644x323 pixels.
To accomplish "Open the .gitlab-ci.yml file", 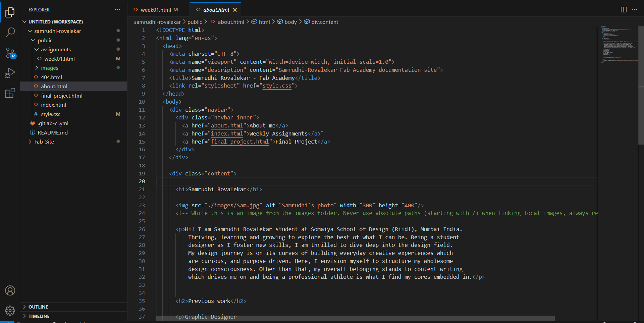I will click(53, 123).
